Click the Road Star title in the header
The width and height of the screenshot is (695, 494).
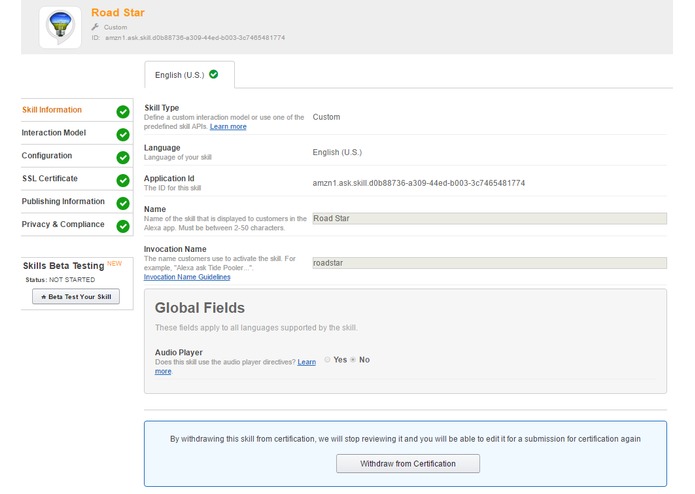[118, 12]
